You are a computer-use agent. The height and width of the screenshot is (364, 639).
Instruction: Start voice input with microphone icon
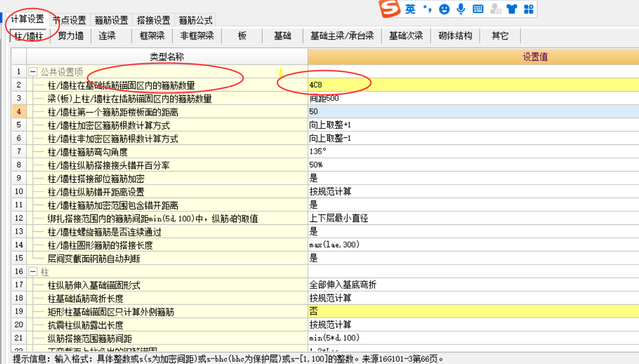tap(461, 9)
